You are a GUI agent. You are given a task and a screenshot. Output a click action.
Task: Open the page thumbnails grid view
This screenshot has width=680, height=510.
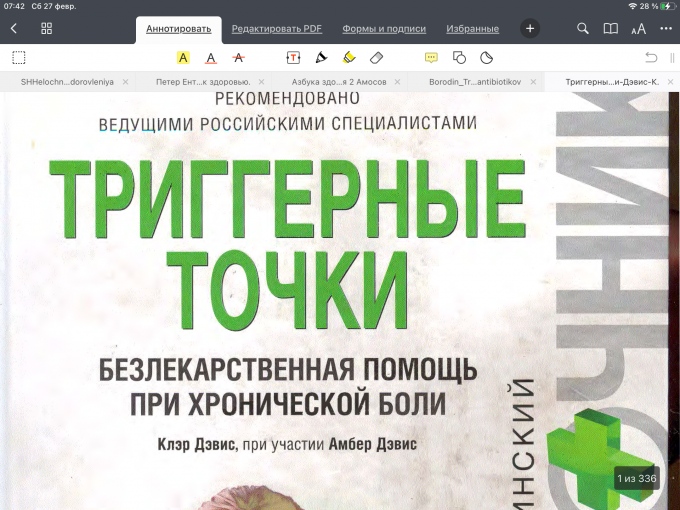(46, 29)
